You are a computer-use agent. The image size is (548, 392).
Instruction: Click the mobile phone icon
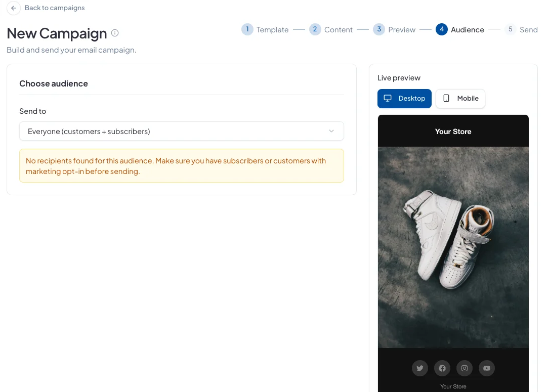pyautogui.click(x=446, y=98)
